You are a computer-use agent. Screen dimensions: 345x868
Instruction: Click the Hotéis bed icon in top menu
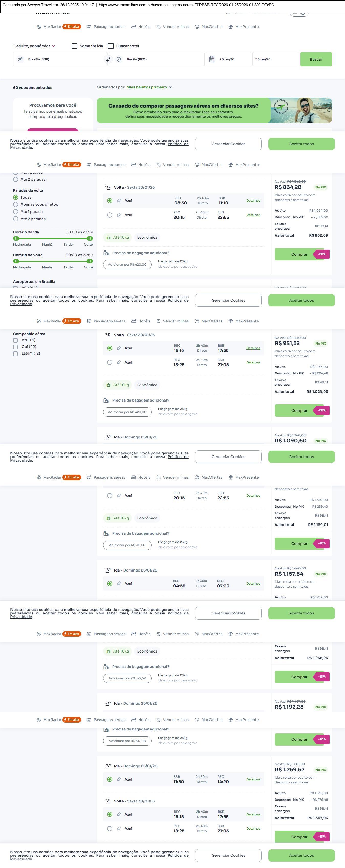click(x=134, y=27)
